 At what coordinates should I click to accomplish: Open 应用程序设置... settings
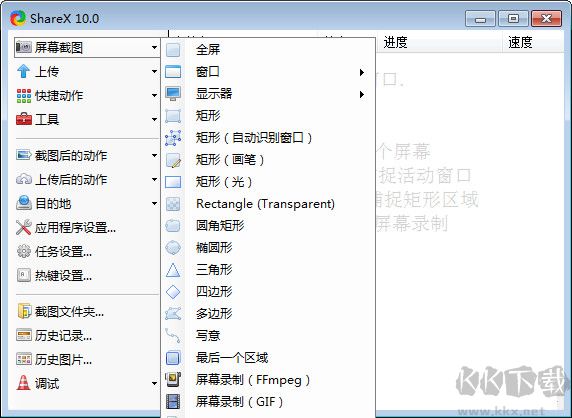pyautogui.click(x=87, y=228)
